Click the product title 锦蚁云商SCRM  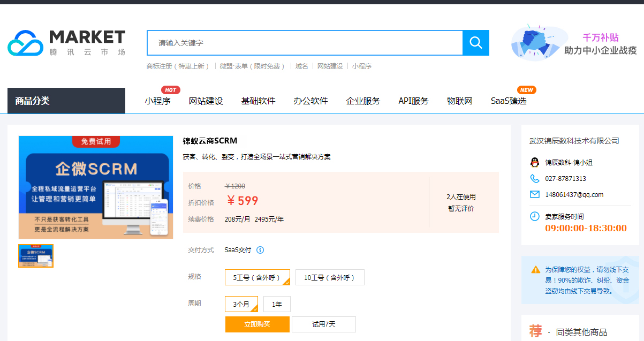point(210,141)
